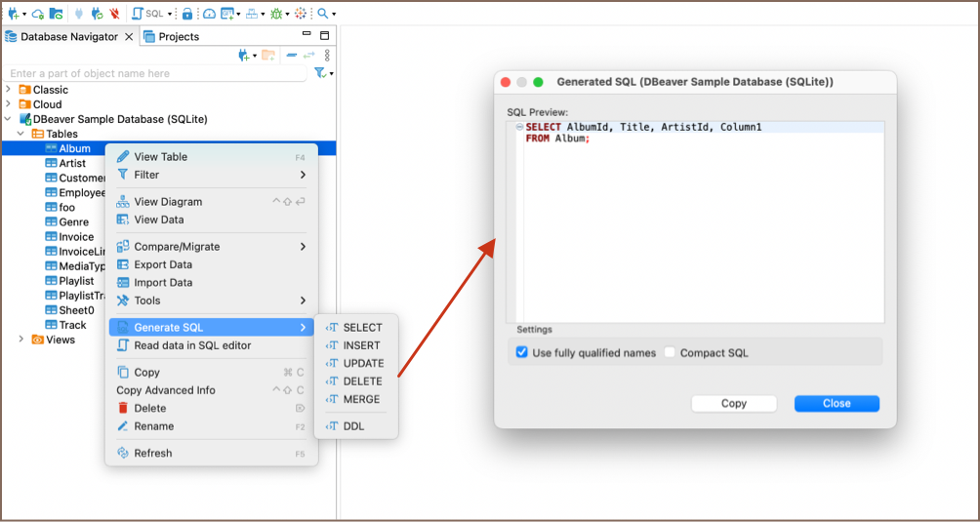Open the SQL editor toolbar button

pyautogui.click(x=149, y=14)
